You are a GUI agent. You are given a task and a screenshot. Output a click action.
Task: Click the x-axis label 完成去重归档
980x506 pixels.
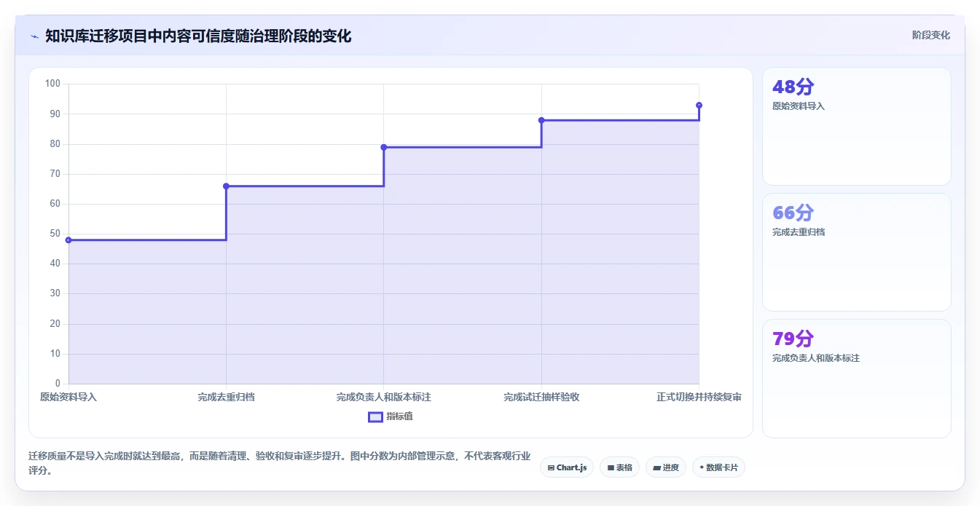click(226, 397)
